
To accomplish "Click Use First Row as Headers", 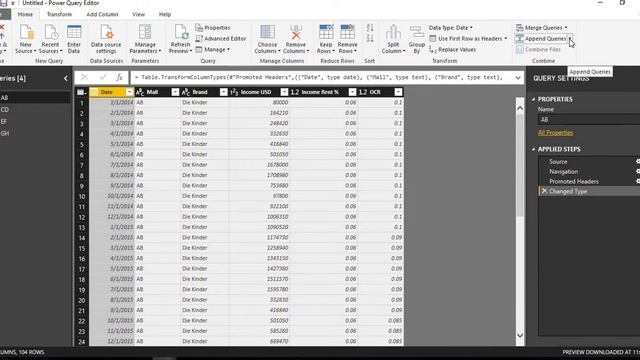I will (x=468, y=38).
